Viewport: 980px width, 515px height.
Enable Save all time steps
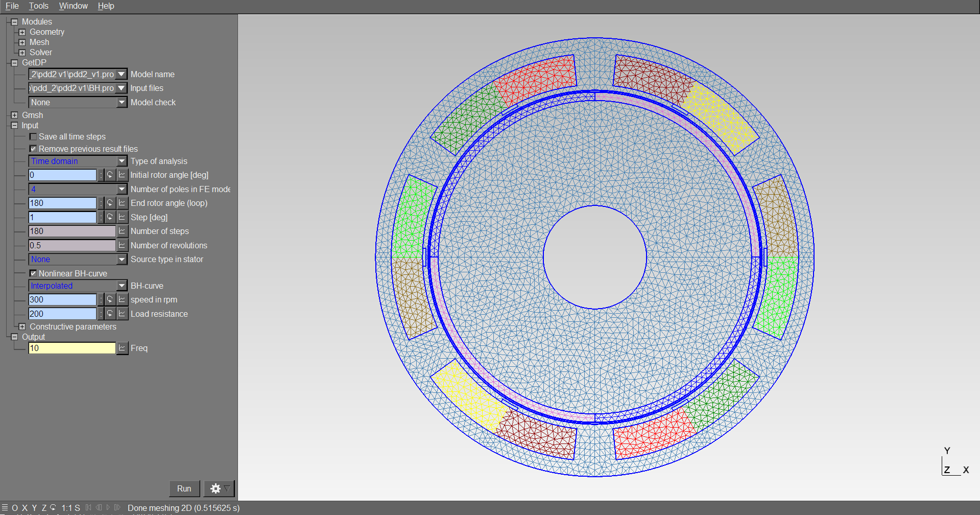(x=33, y=136)
